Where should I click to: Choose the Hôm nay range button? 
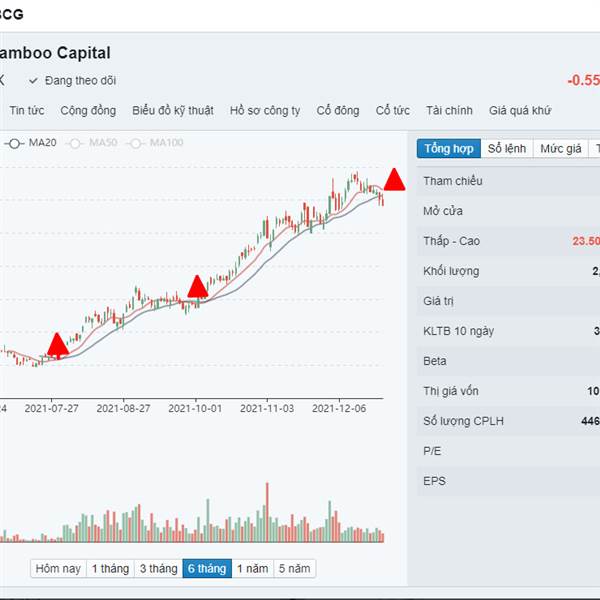click(x=58, y=568)
